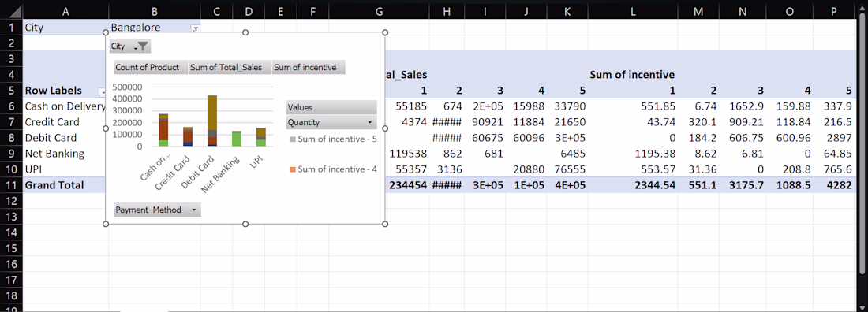Select the Credit Card stacked bar
Image resolution: width=868 pixels, height=312 pixels.
pyautogui.click(x=188, y=136)
